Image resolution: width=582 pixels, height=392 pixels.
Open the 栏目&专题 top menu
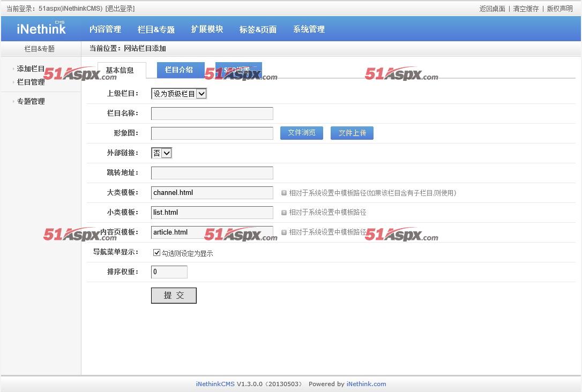click(x=156, y=29)
